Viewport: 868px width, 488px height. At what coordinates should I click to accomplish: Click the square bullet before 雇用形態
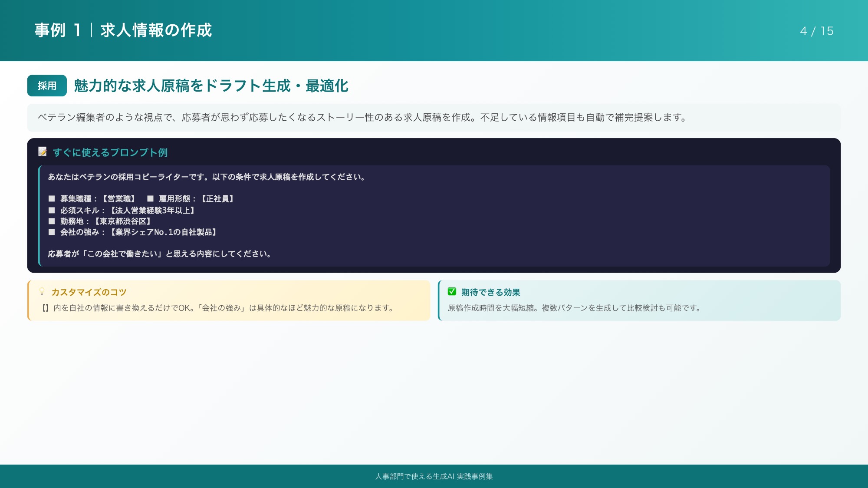tap(150, 198)
